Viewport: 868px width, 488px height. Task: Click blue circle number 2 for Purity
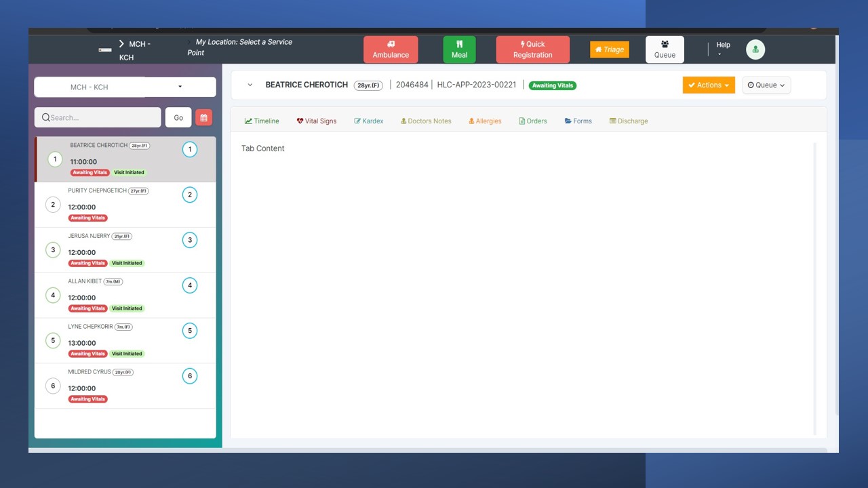(x=190, y=195)
